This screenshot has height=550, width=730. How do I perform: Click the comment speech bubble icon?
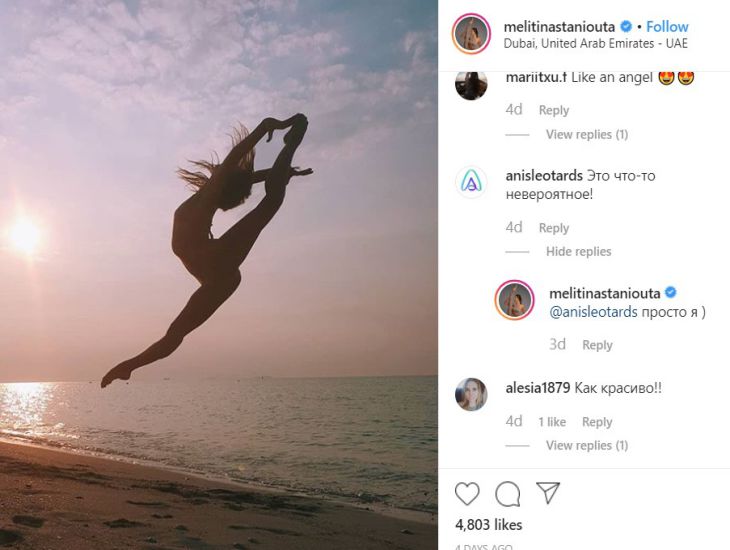507,493
